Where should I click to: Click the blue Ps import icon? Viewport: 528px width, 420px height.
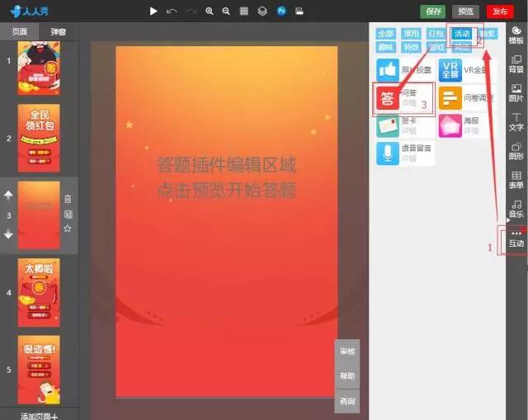[281, 12]
